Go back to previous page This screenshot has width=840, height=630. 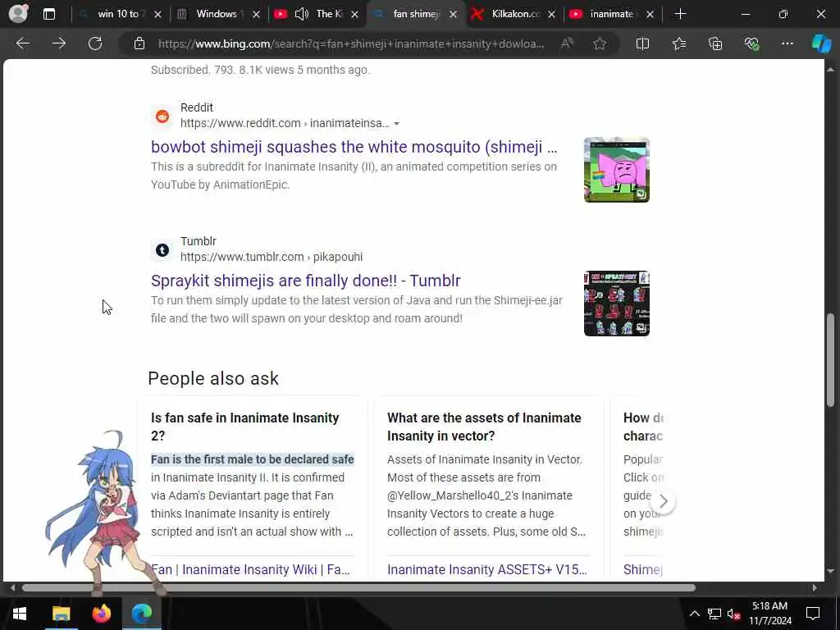(23, 43)
